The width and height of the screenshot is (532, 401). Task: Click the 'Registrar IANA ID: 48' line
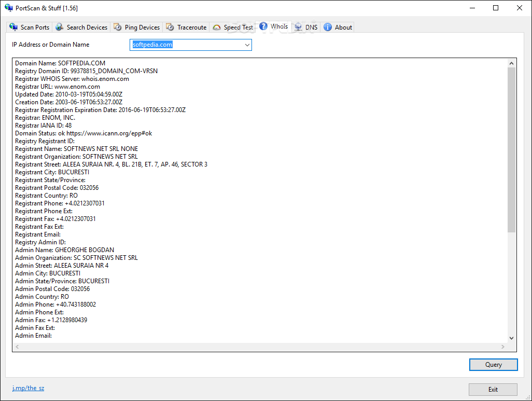tap(44, 126)
